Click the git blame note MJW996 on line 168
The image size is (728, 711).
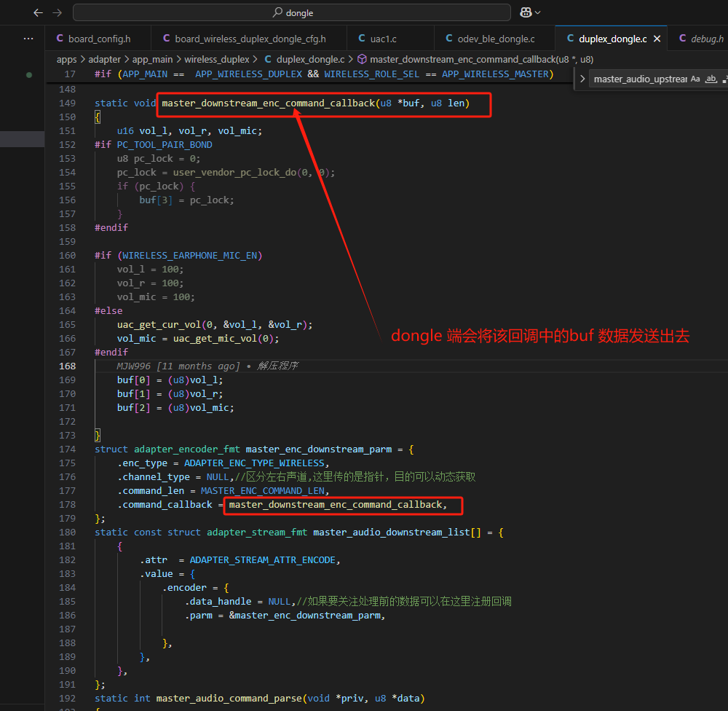(x=207, y=366)
